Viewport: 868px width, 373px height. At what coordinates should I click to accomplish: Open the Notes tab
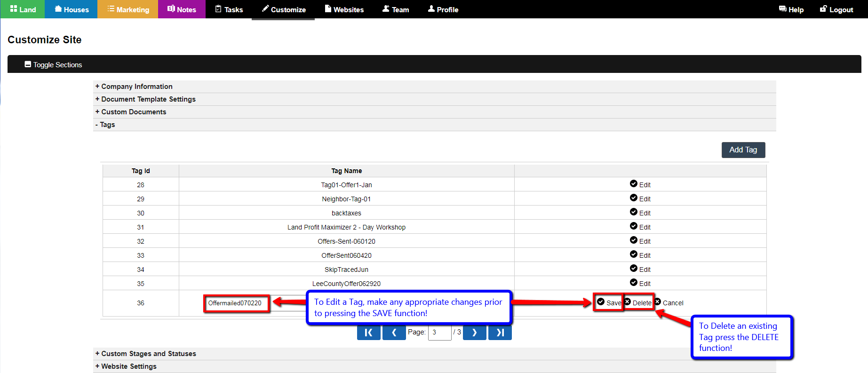182,9
